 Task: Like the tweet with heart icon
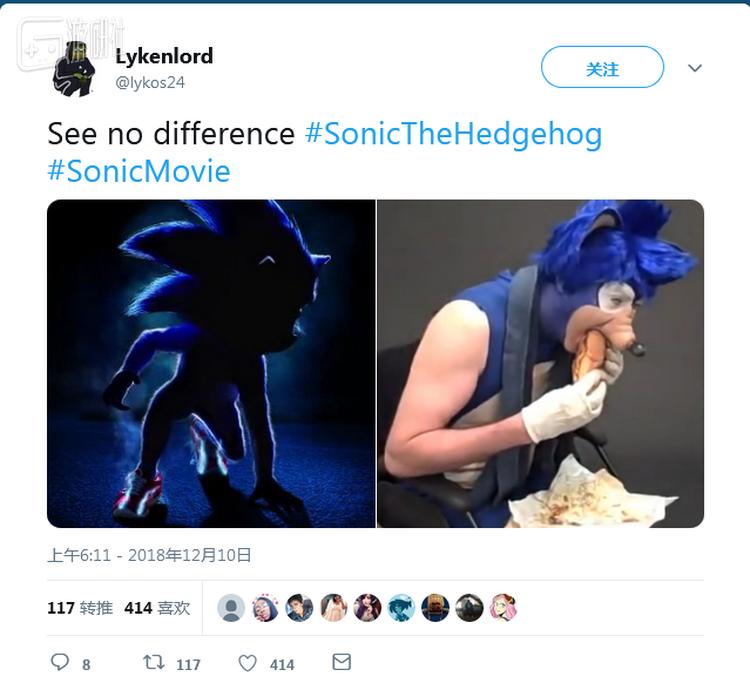[x=247, y=662]
